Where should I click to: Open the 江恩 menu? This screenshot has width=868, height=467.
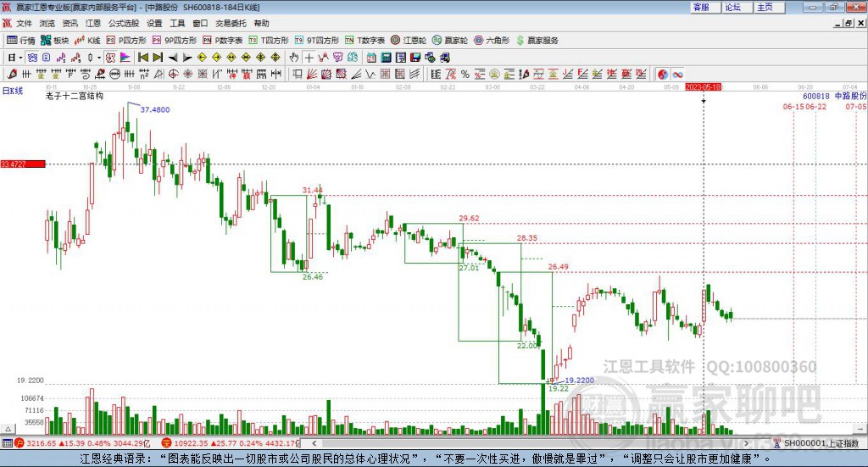(93, 23)
